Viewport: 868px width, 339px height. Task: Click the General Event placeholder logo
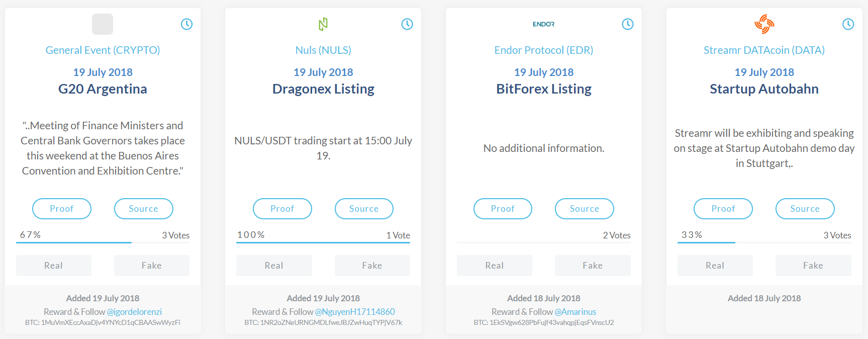(103, 24)
